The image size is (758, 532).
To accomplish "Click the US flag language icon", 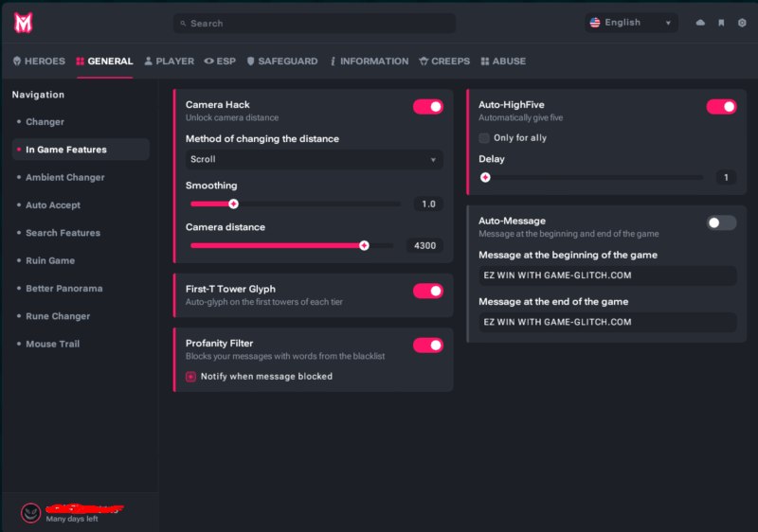I will tap(595, 23).
